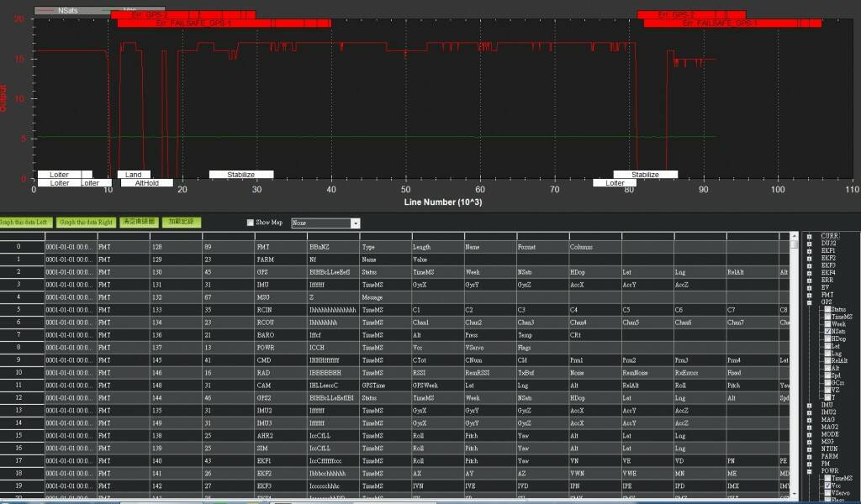
Task: Click the 'SIM' cell in row 16
Action: pyautogui.click(x=280, y=449)
